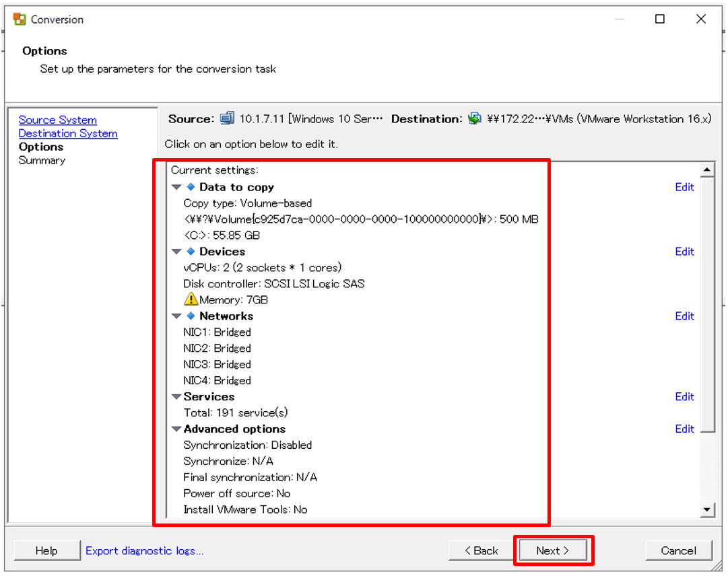The height and width of the screenshot is (576, 728).
Task: Collapse the Networks section
Action: tap(176, 316)
